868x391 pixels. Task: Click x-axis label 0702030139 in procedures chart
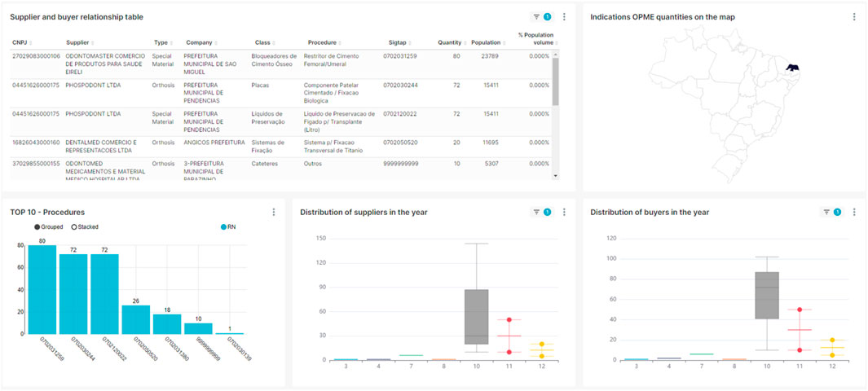tap(240, 349)
